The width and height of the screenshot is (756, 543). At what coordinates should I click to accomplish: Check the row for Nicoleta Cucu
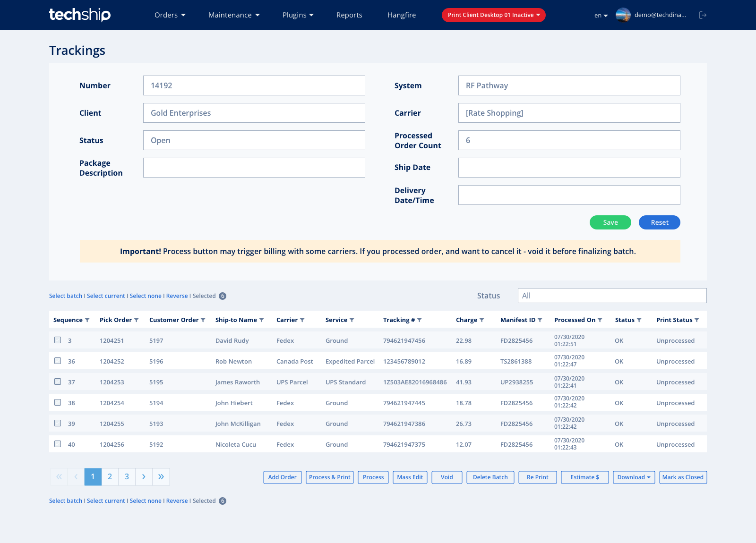click(x=58, y=443)
